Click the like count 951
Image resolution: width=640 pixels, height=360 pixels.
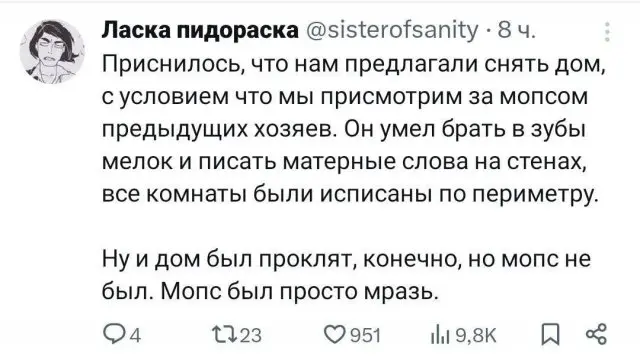[x=365, y=336]
